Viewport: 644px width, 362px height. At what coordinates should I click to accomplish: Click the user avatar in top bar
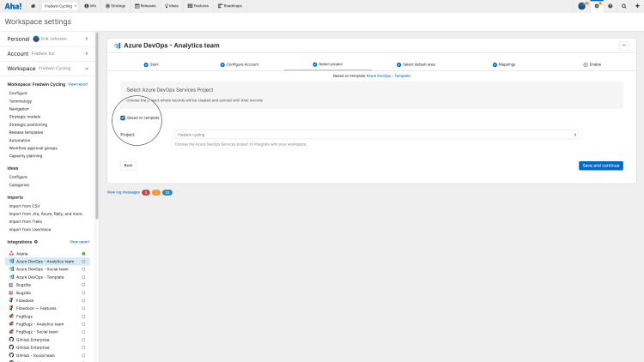point(581,6)
